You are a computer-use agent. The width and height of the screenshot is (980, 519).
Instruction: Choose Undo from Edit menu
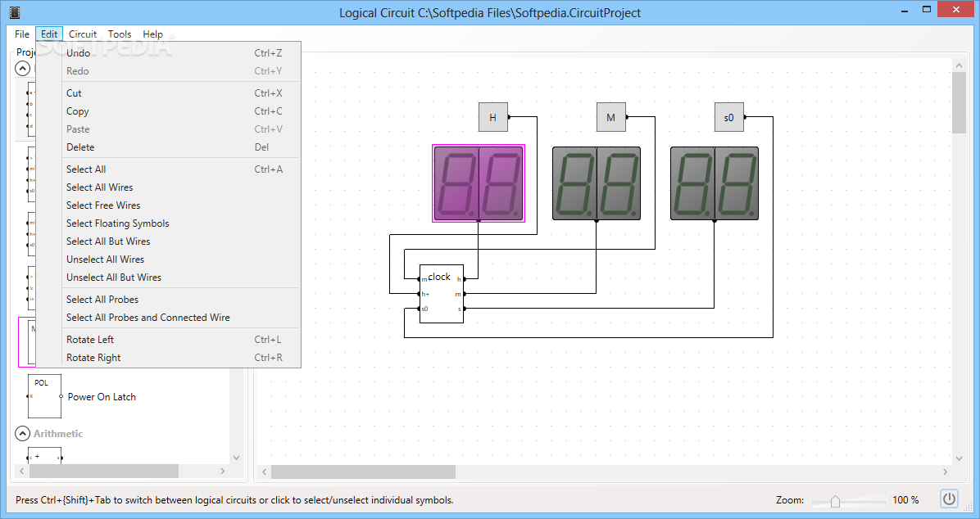169,53
